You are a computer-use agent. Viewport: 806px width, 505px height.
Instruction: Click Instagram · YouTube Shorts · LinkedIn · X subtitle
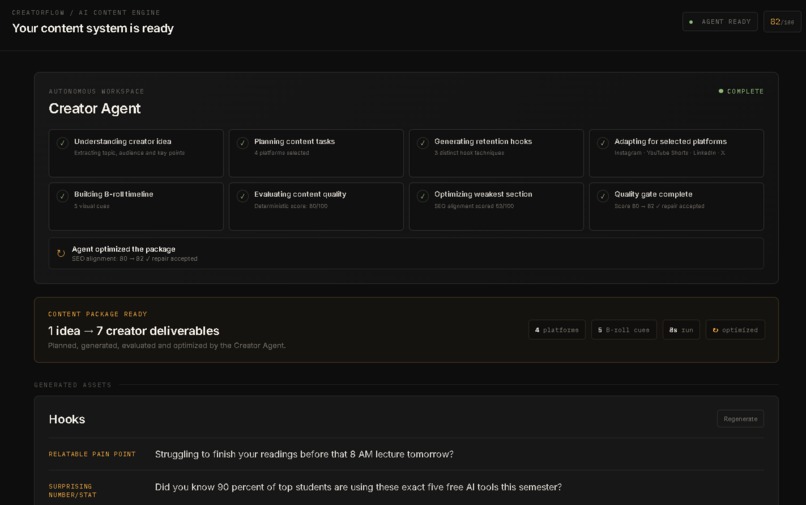tap(669, 153)
